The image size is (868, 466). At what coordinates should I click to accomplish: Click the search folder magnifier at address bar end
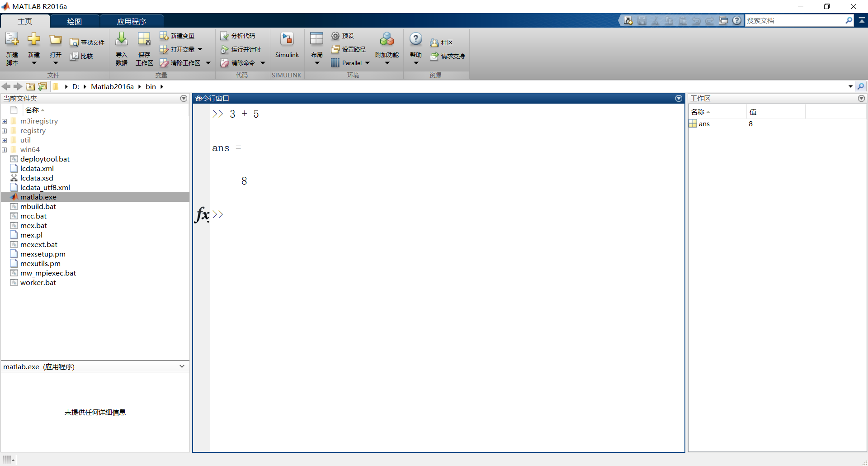pos(861,86)
